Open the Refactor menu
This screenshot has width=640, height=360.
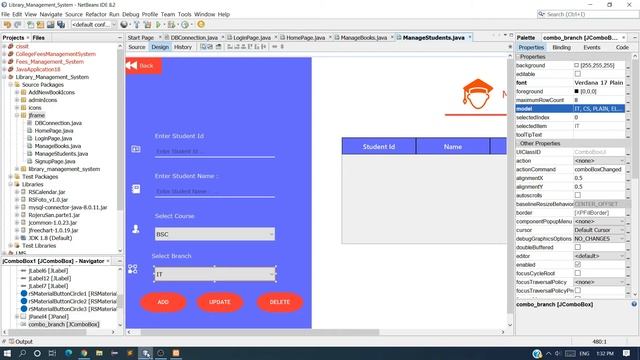[x=96, y=14]
